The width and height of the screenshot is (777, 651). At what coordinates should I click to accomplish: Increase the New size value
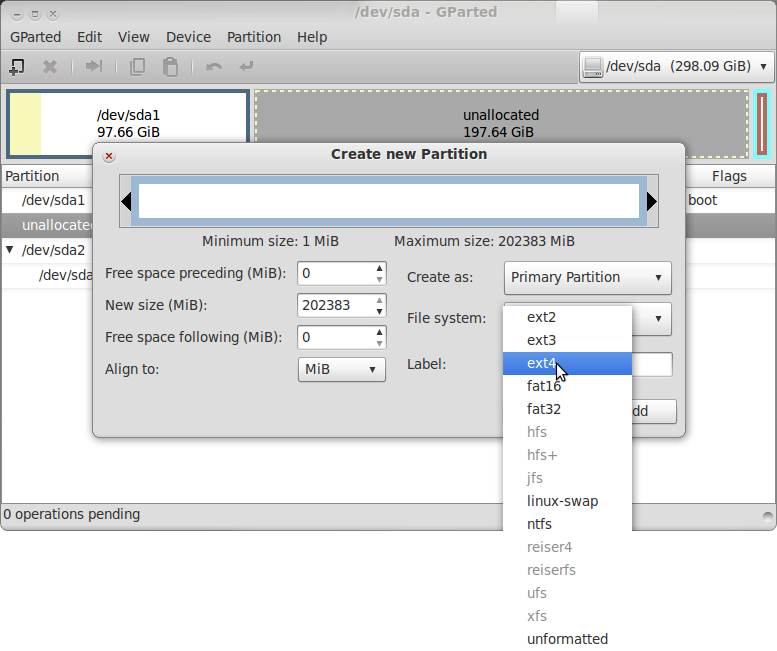click(380, 300)
